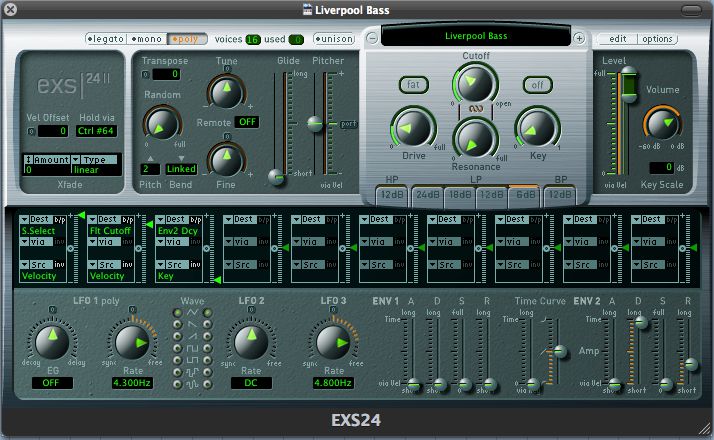Click the Volume knob
This screenshot has width=714, height=440.
pyautogui.click(x=663, y=124)
